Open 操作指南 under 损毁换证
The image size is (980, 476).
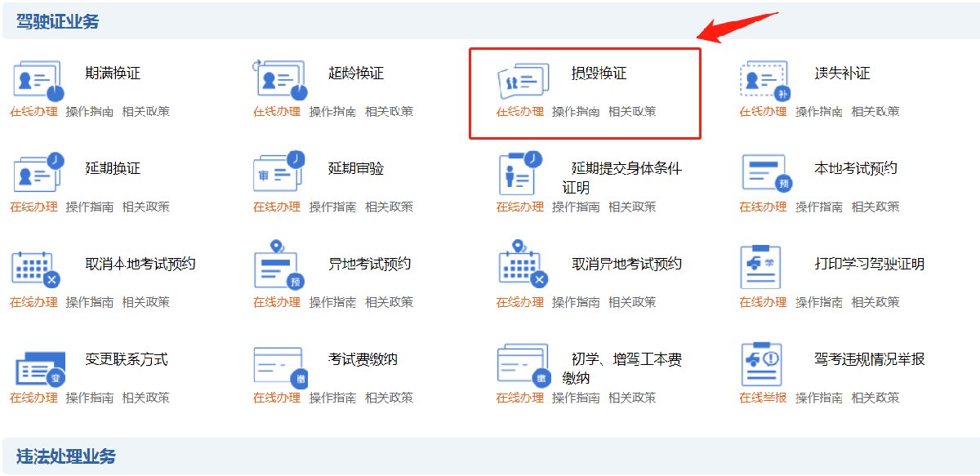pyautogui.click(x=576, y=112)
